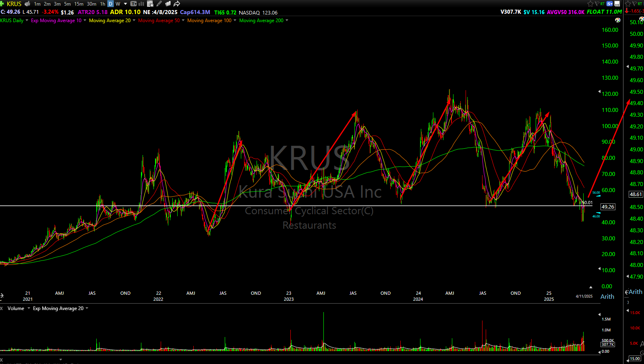Click the left triangle marker near 120.00
The image size is (644, 364).
coord(599,92)
